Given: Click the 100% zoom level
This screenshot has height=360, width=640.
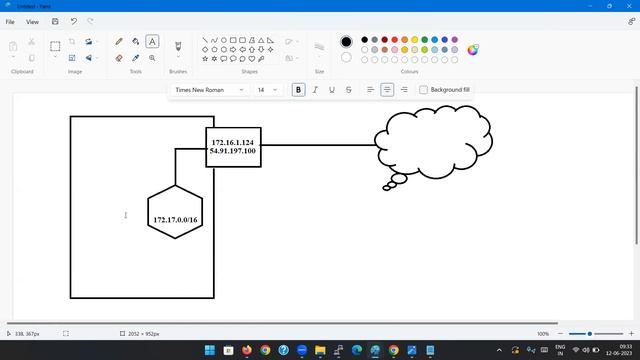Looking at the screenshot, I should 543,334.
